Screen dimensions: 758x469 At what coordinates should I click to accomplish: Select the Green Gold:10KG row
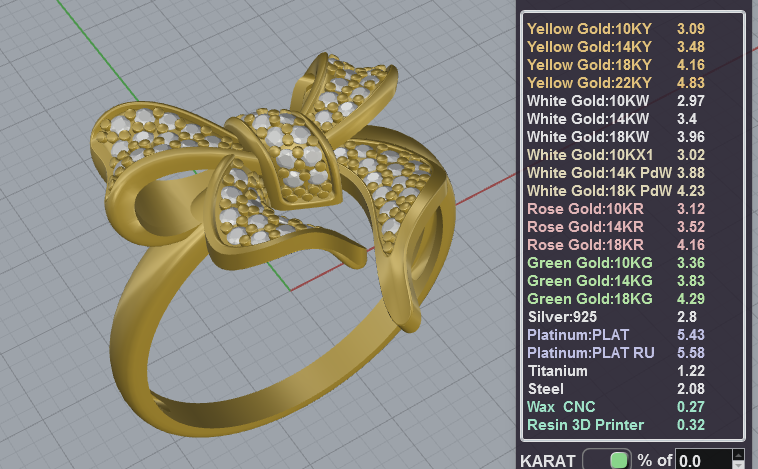[616, 263]
